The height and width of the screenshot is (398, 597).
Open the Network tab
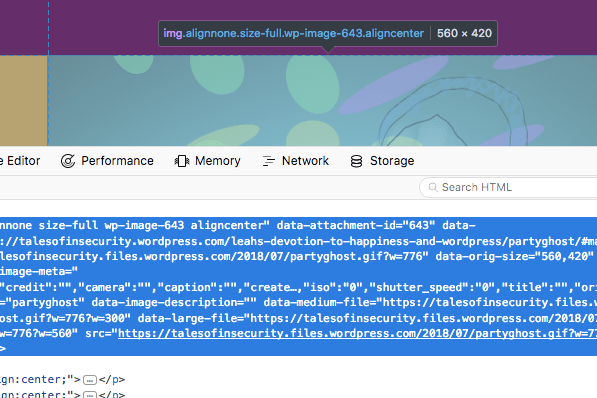point(295,161)
